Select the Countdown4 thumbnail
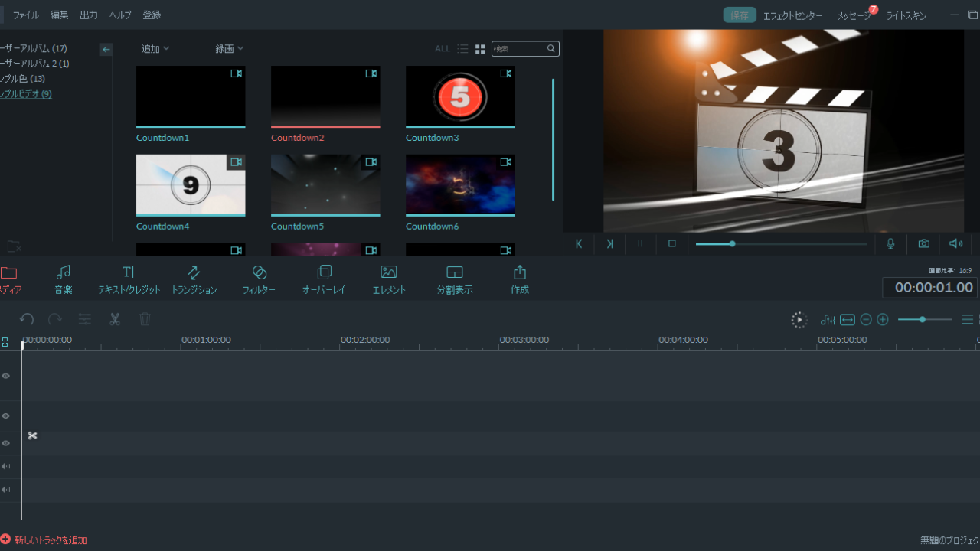Image resolution: width=980 pixels, height=551 pixels. [191, 185]
